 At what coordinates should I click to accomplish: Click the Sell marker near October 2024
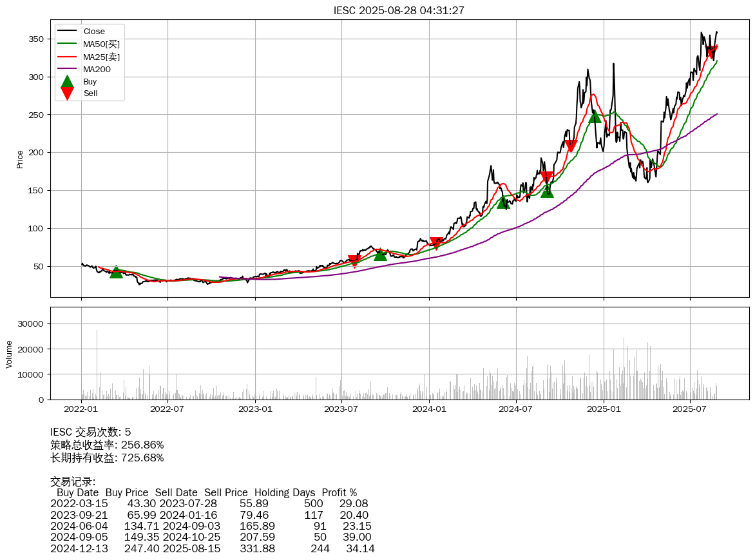571,146
